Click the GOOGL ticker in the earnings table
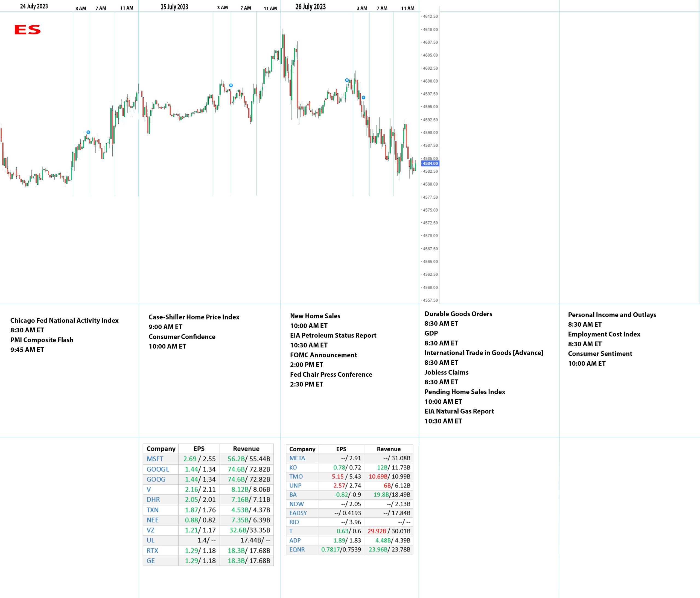Viewport: 700px width, 598px height. click(158, 469)
